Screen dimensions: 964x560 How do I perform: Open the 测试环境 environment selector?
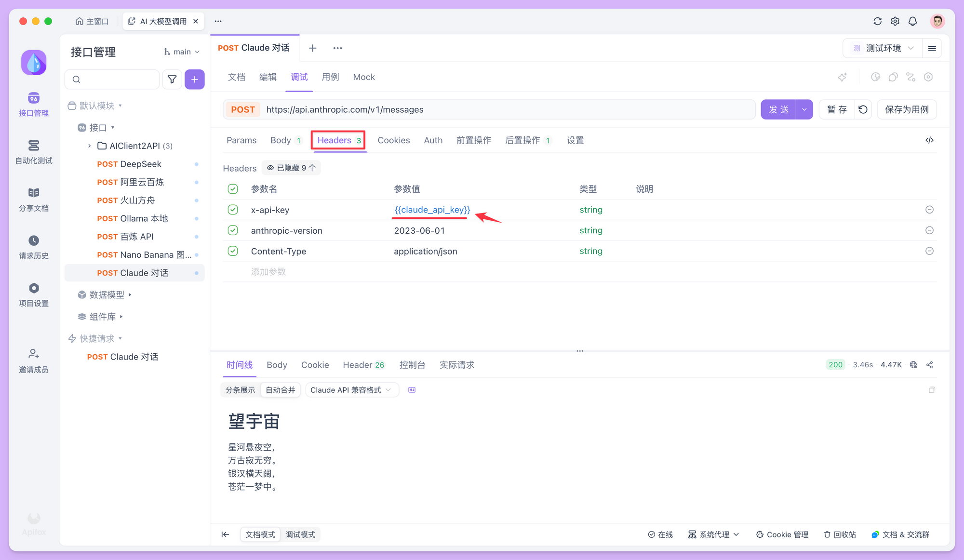click(882, 48)
